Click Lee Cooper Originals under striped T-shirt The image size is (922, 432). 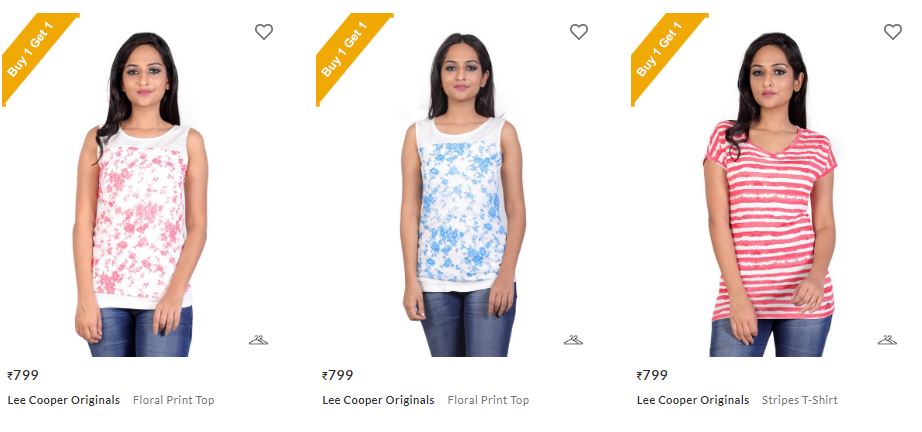[x=693, y=400]
